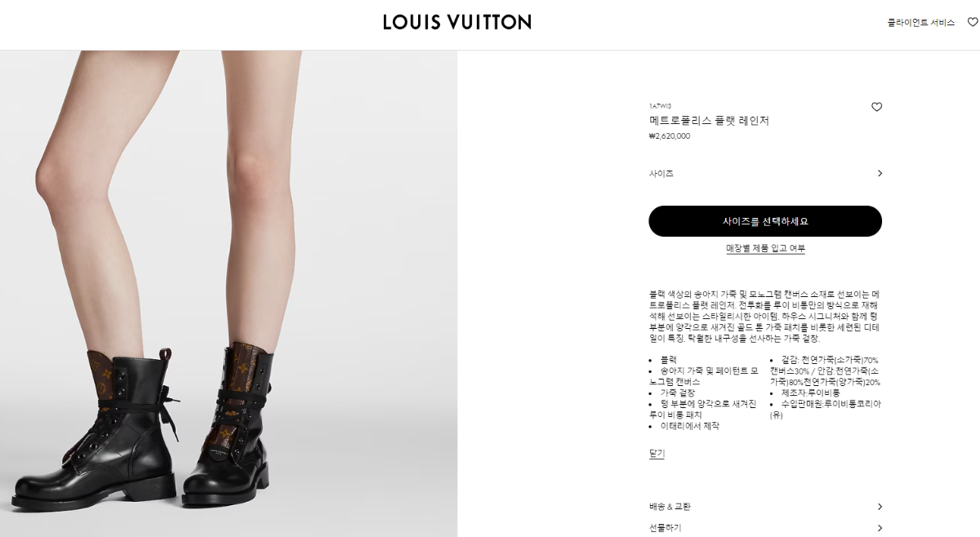Click the Louis Vuitton logo
The image size is (980, 537).
click(x=457, y=22)
